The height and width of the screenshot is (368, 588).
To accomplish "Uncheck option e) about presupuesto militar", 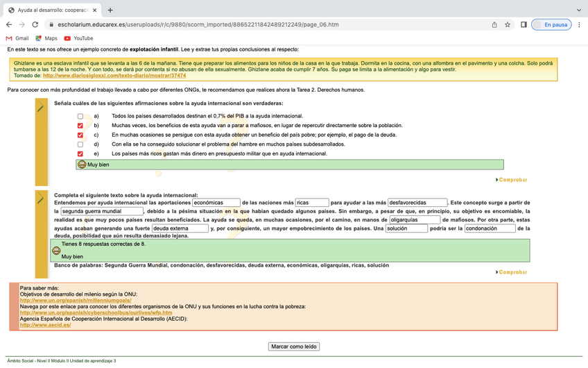I will click(x=80, y=153).
